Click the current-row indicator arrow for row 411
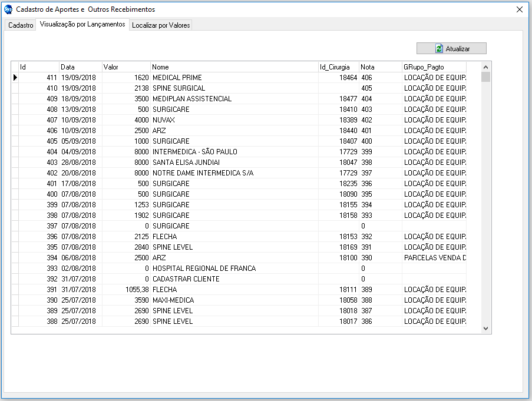The image size is (532, 401). pyautogui.click(x=15, y=78)
